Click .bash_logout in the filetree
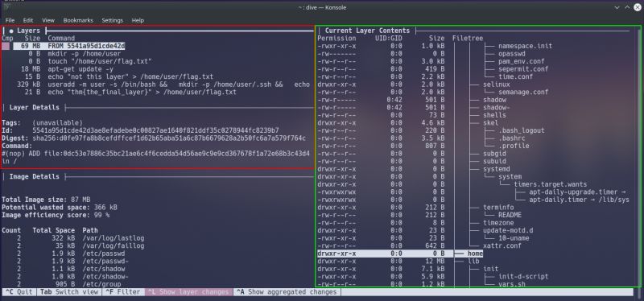This screenshot has height=301, width=644. [x=521, y=130]
